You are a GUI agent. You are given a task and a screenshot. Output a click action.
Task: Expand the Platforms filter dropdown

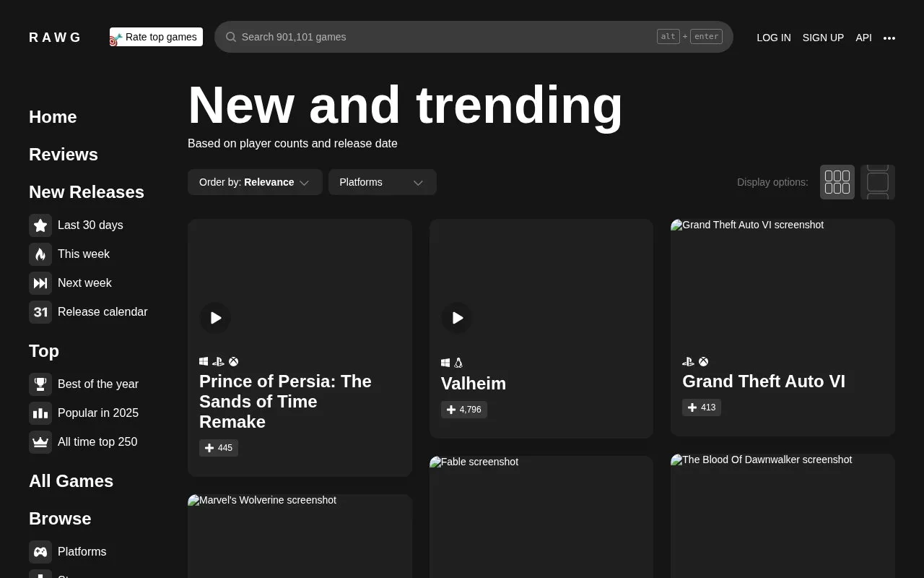point(383,182)
